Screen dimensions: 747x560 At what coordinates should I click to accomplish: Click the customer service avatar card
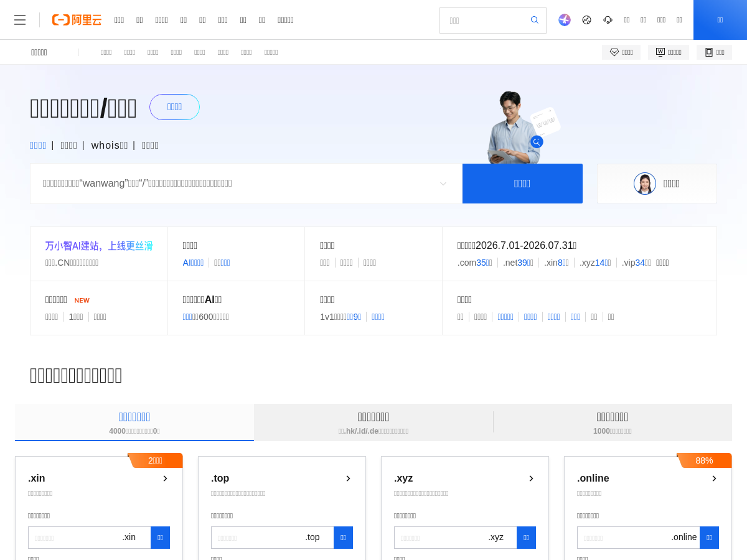(x=657, y=184)
